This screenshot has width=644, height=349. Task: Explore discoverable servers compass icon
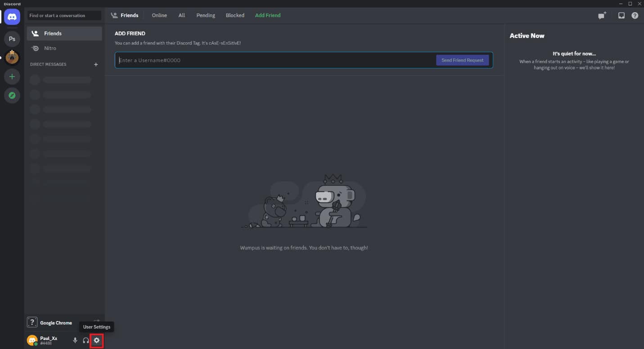pyautogui.click(x=12, y=95)
